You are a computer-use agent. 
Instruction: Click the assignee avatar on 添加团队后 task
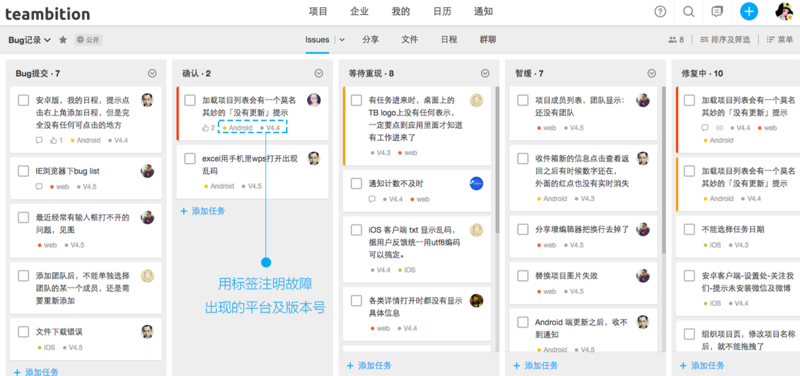[x=147, y=276]
